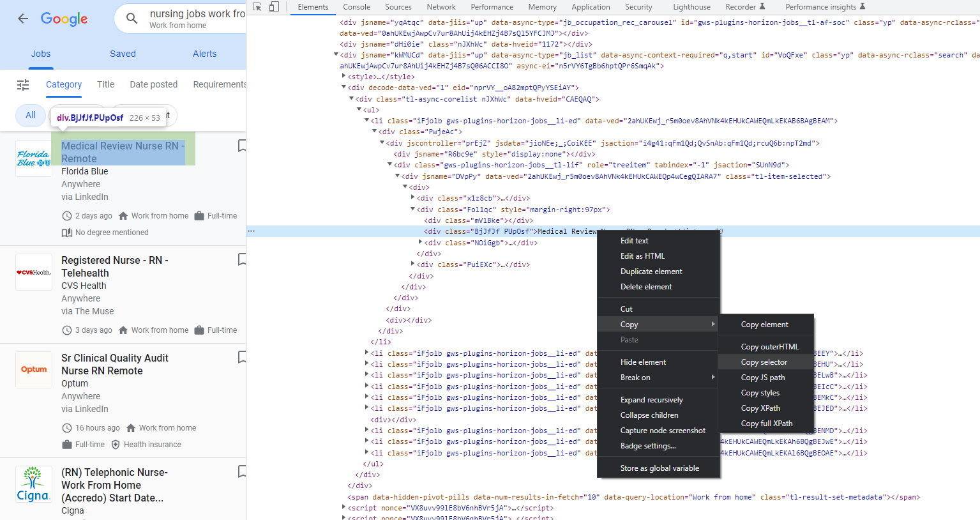
Task: Switch to the Alerts tab
Action: tap(204, 54)
